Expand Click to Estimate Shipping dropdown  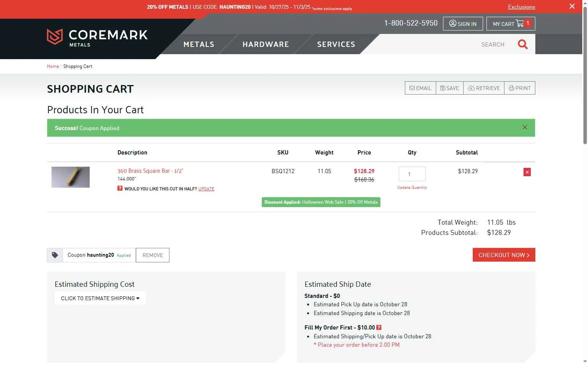[100, 298]
